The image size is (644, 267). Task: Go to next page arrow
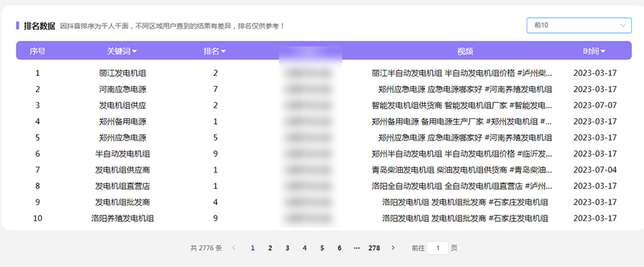(393, 248)
